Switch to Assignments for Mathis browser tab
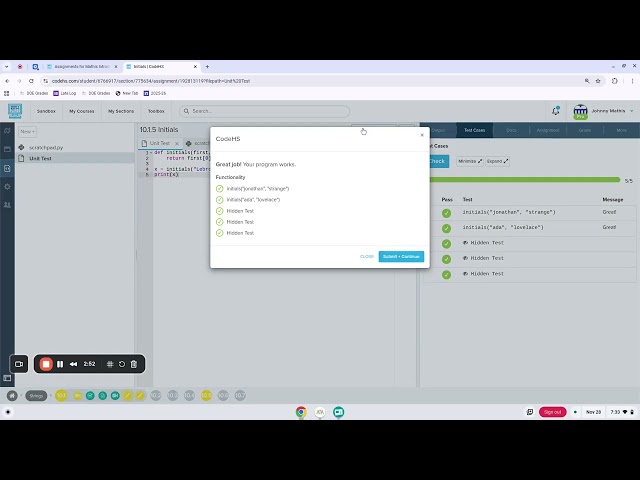The image size is (640, 480). click(x=82, y=67)
